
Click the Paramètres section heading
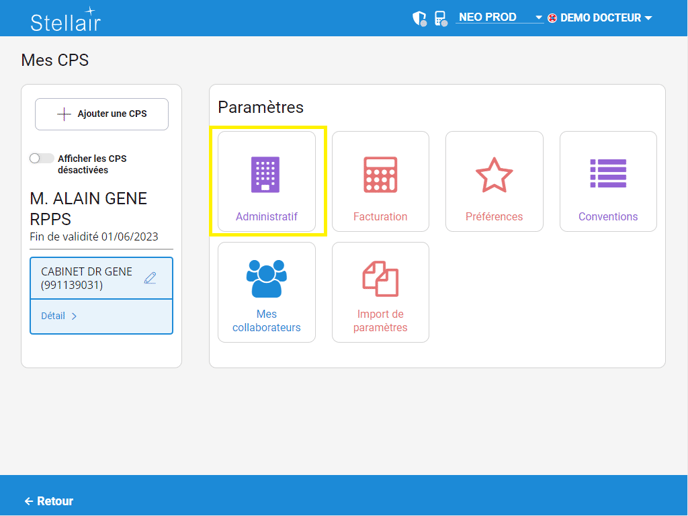point(260,107)
